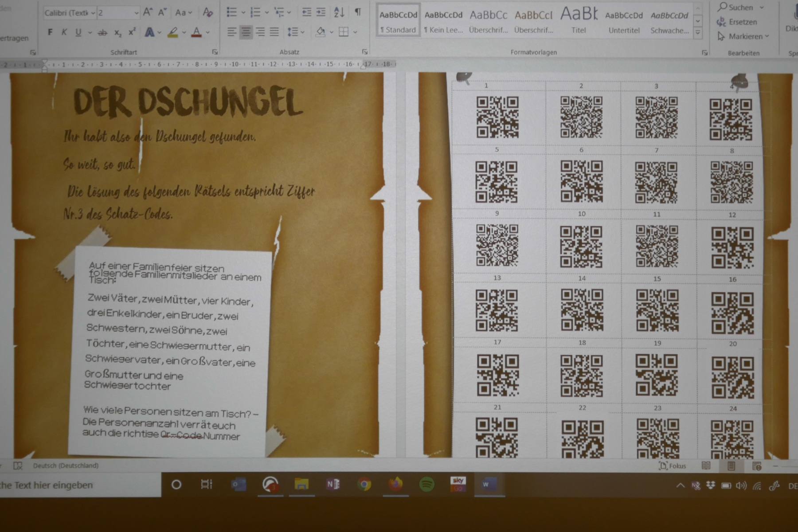Open the font size dropdown
Screen dimensions: 798x532
pyautogui.click(x=136, y=13)
